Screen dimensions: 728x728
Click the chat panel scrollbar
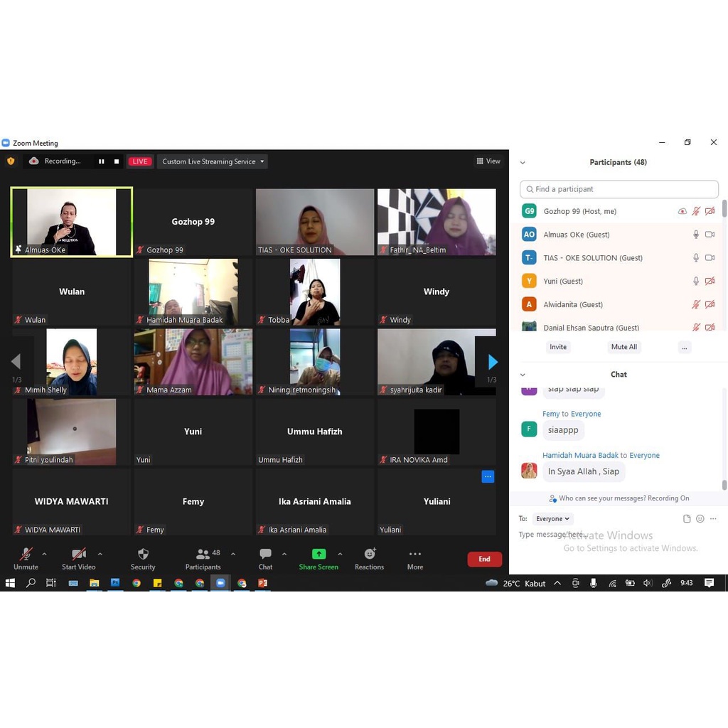[724, 485]
